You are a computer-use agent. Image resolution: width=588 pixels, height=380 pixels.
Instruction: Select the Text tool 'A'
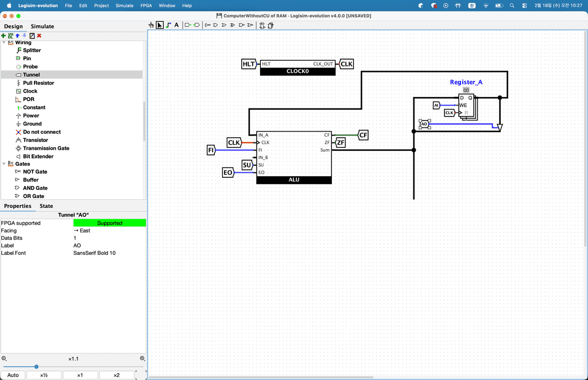[x=176, y=25]
